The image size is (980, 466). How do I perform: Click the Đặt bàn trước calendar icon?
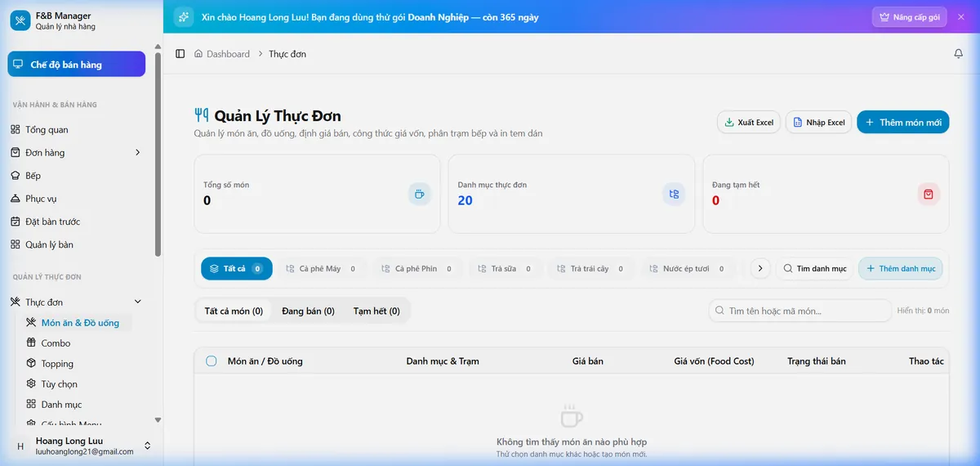click(x=16, y=222)
